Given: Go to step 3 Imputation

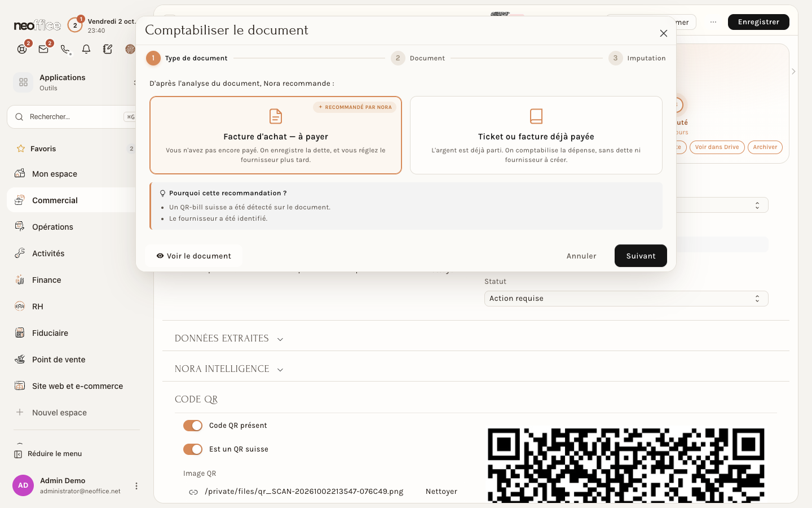Looking at the screenshot, I should 637,58.
